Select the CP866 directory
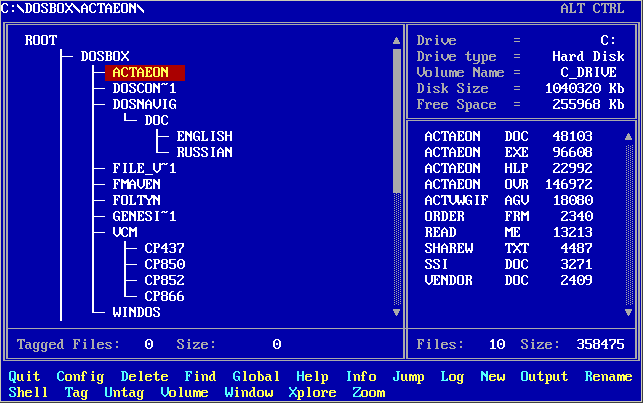The image size is (643, 403). 164,296
